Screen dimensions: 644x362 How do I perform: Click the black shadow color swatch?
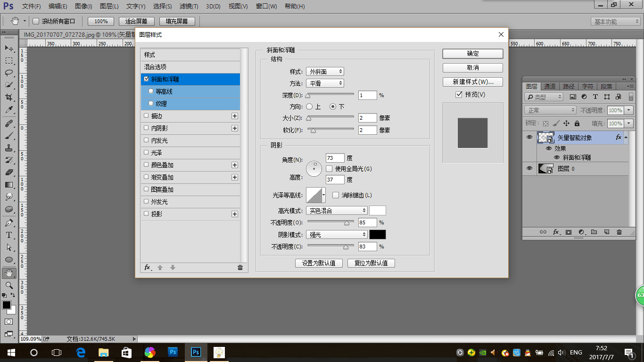pyautogui.click(x=377, y=235)
